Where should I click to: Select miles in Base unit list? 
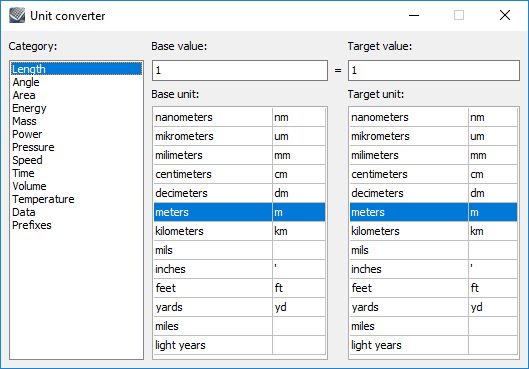point(240,326)
